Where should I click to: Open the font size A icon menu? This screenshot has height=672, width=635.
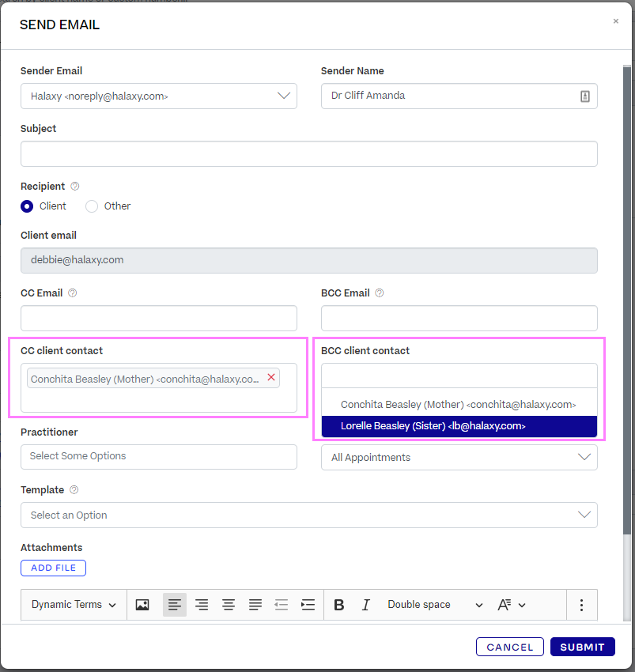tap(511, 605)
